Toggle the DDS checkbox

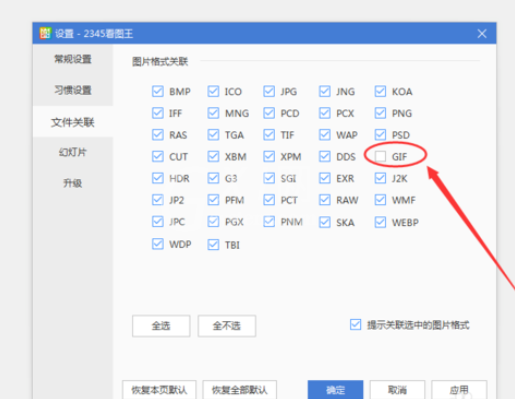click(x=325, y=156)
